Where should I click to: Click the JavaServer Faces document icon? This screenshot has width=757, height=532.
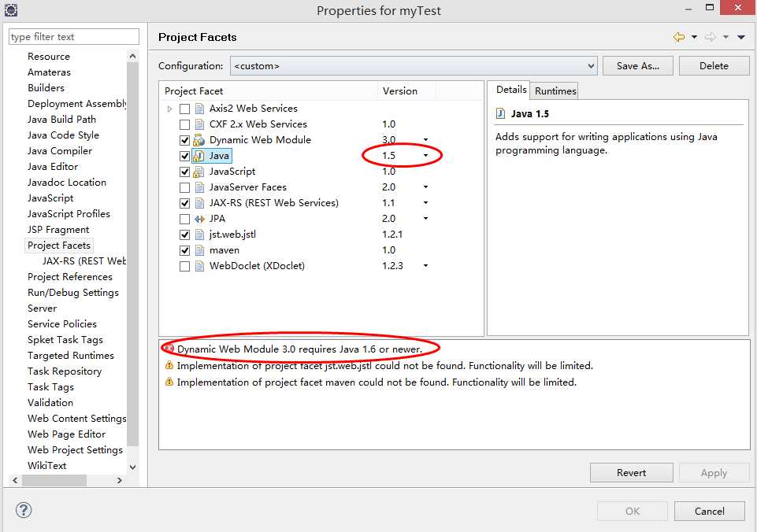(199, 187)
